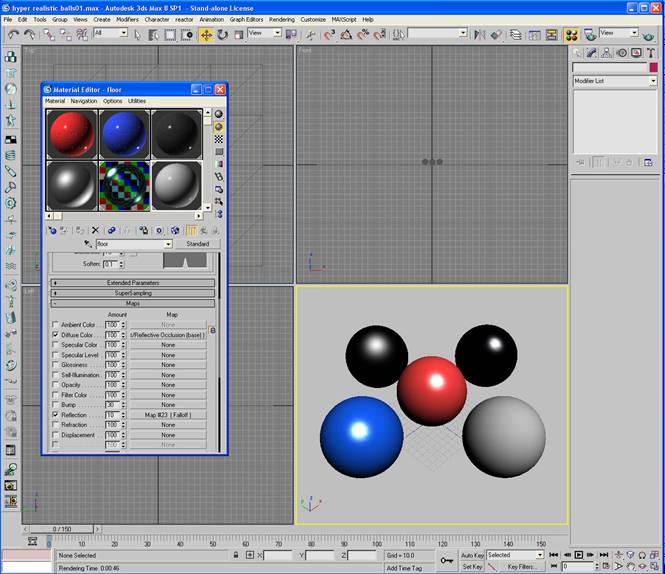
Task: Expand the Extended Parameters rollout
Action: [133, 283]
